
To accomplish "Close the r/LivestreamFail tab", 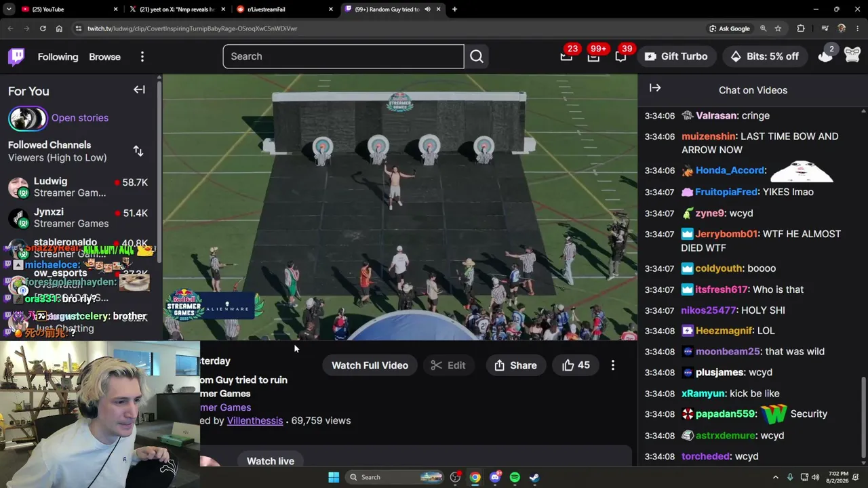I will click(331, 9).
